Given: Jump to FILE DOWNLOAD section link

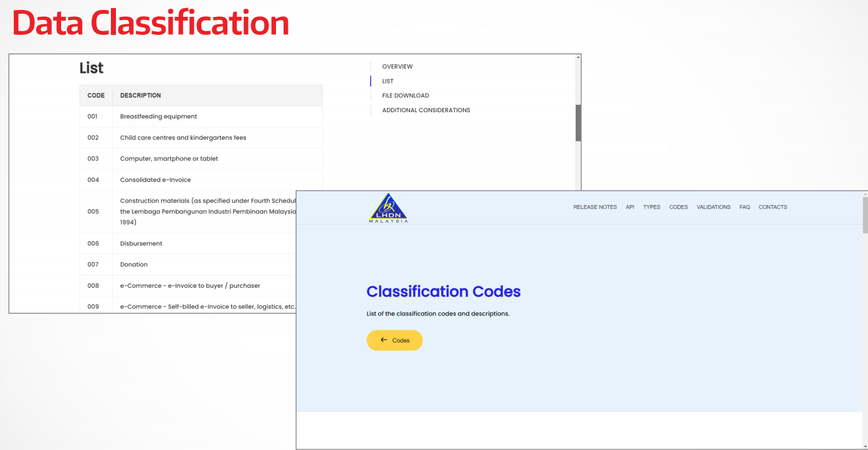Looking at the screenshot, I should coord(405,95).
